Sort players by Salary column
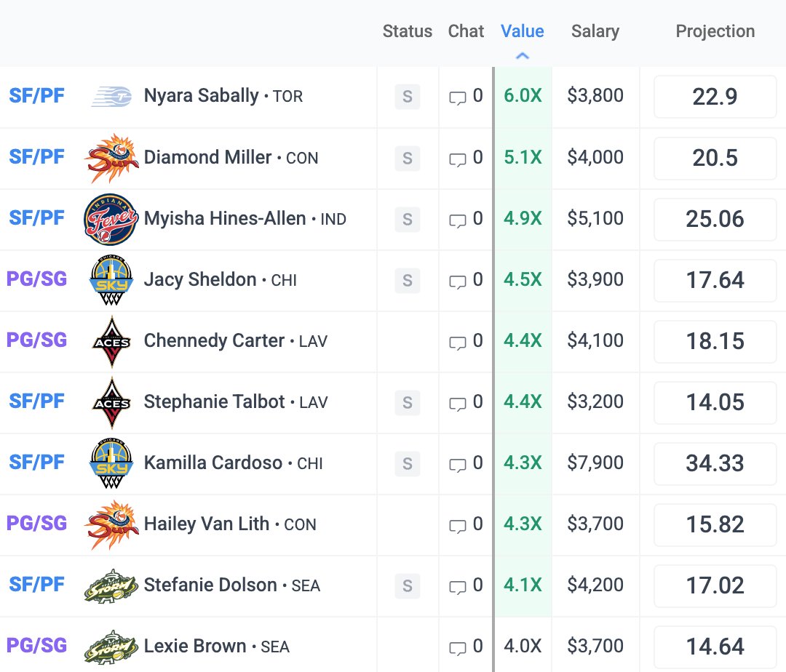 pos(595,31)
